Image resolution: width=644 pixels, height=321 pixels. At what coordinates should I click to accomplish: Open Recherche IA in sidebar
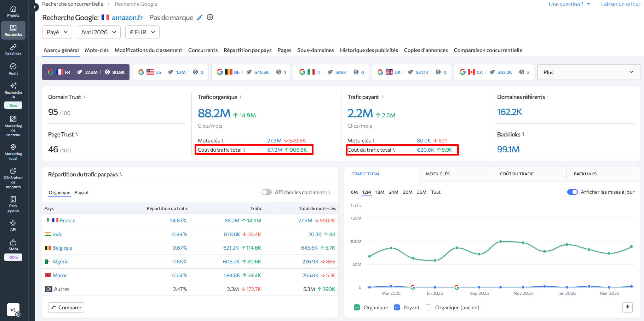point(13,91)
